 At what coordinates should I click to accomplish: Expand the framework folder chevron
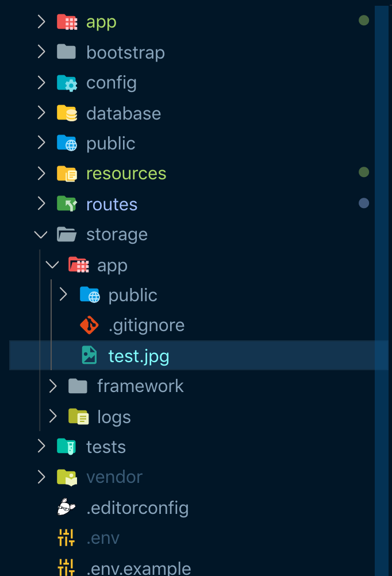pyautogui.click(x=52, y=386)
